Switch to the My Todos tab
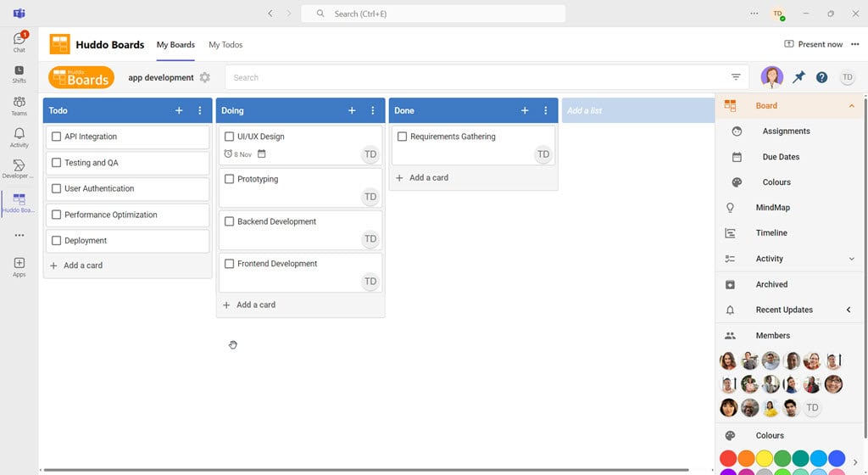The height and width of the screenshot is (475, 868). [x=225, y=45]
